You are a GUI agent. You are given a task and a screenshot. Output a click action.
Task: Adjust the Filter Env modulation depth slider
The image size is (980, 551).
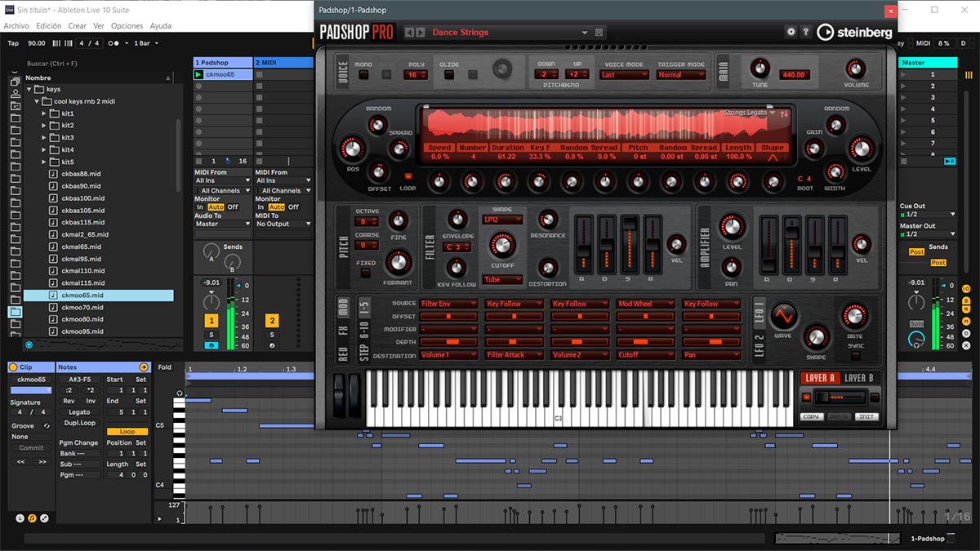click(448, 341)
